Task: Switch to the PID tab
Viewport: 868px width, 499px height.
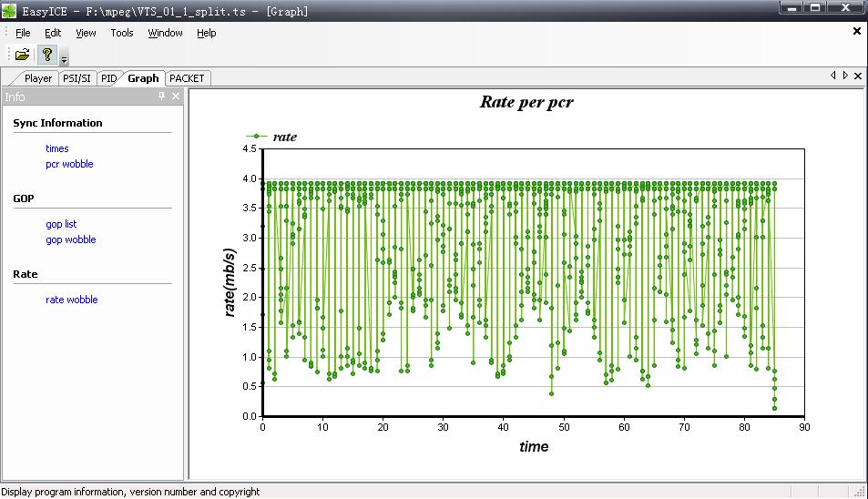Action: point(108,78)
